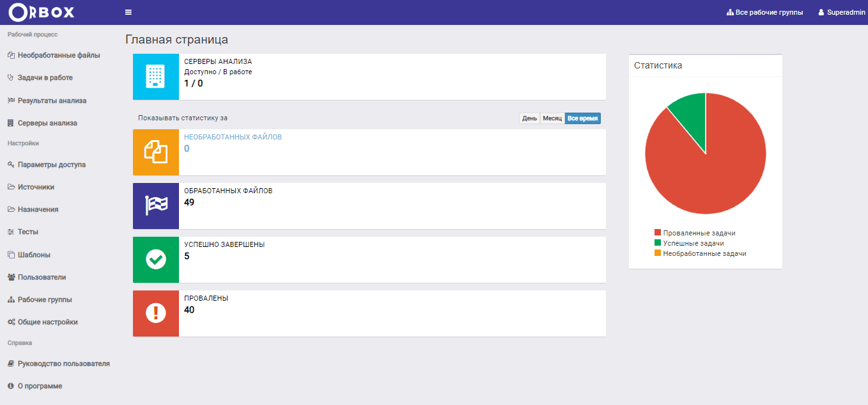Image resolution: width=868 pixels, height=405 pixels.
Task: Open Задачи в работе in sidebar
Action: pyautogui.click(x=45, y=77)
